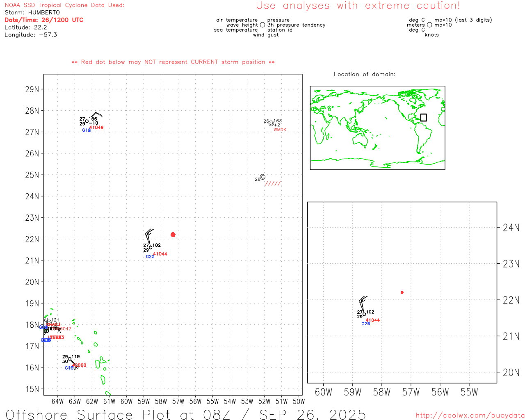Click the 'Use analyses with extreme caution!' warning
This screenshot has width=525, height=420.
pyautogui.click(x=358, y=6)
